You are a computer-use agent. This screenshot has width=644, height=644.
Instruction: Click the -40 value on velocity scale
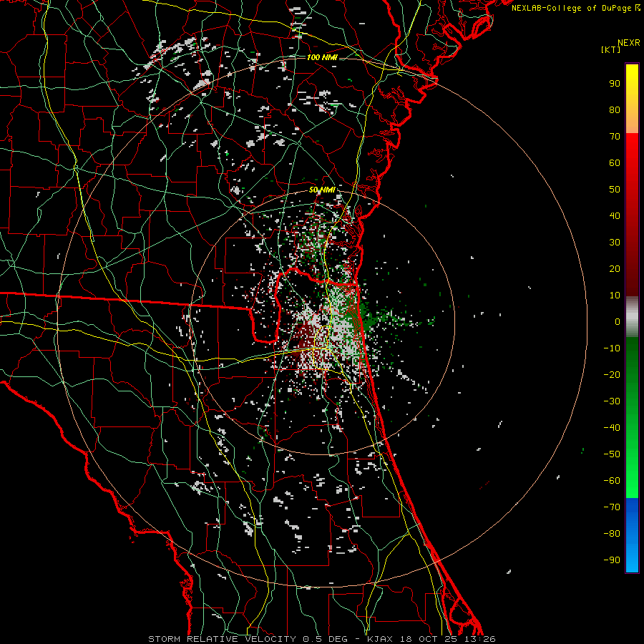coord(612,428)
